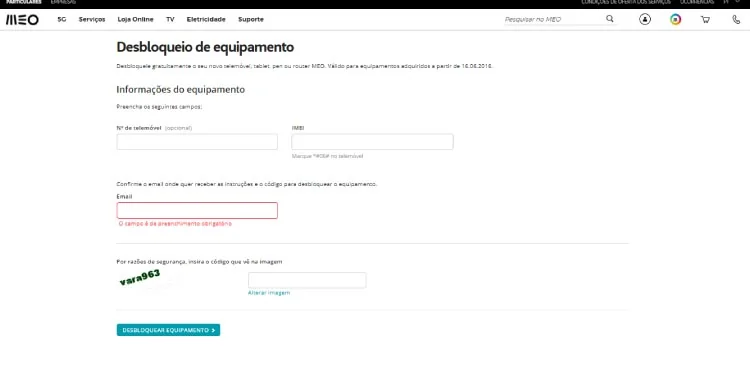This screenshot has width=750, height=374.
Task: Focus the IMEI input field
Action: click(x=372, y=142)
